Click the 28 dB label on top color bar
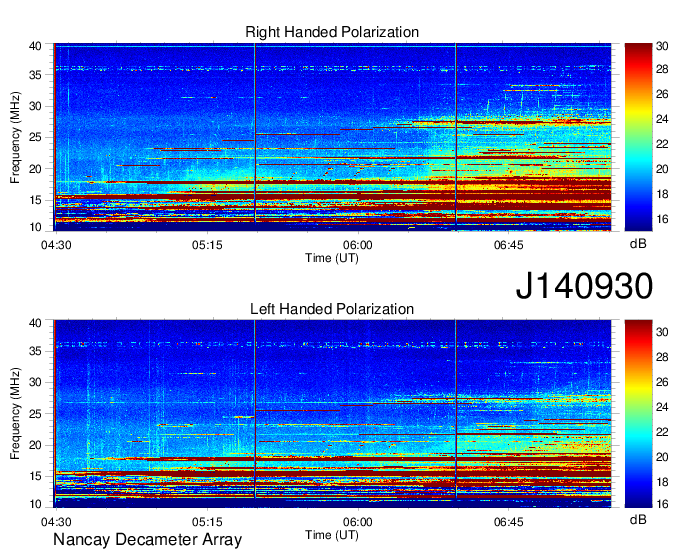Screen dimensions: 680x552 pyautogui.click(x=662, y=69)
